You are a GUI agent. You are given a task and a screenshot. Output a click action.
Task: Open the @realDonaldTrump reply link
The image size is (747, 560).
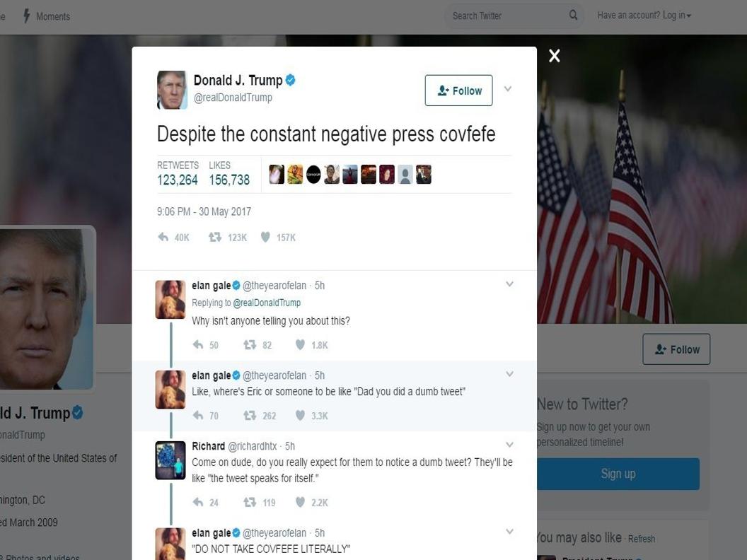[x=267, y=303]
